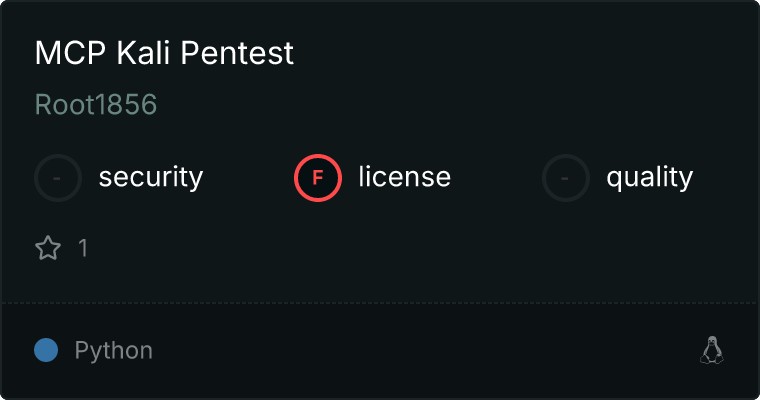Select the license label text
This screenshot has width=760, height=400.
tap(404, 178)
